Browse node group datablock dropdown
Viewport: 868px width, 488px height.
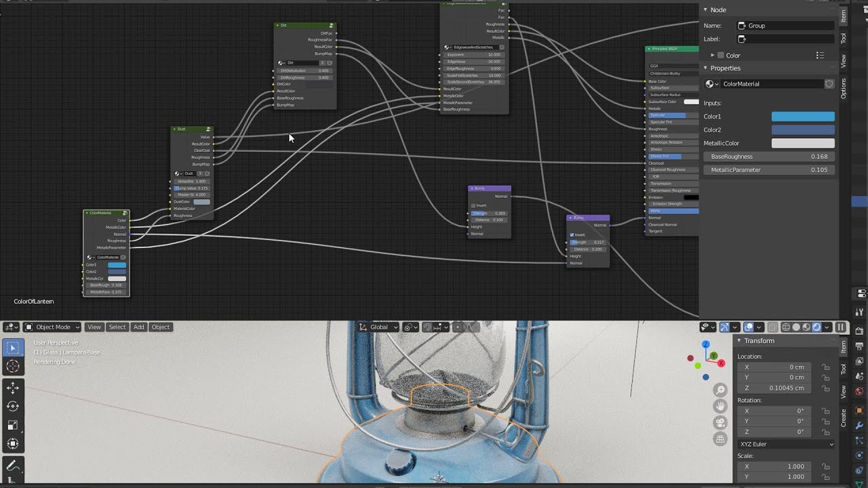tap(712, 84)
